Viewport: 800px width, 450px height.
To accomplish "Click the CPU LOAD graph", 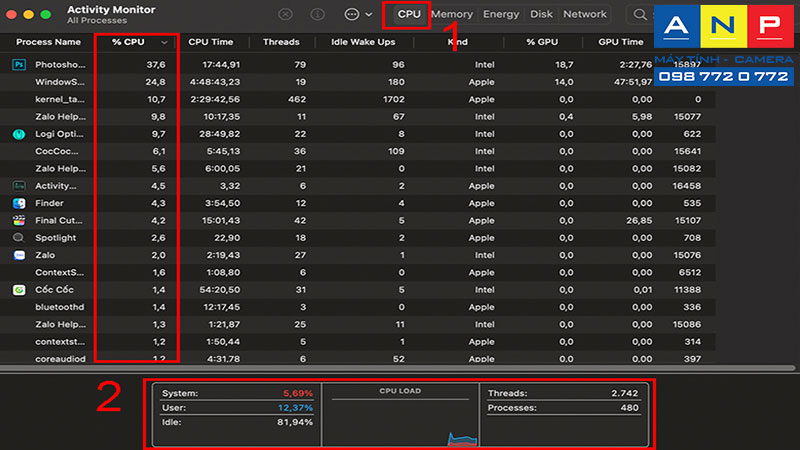I will coord(401,415).
